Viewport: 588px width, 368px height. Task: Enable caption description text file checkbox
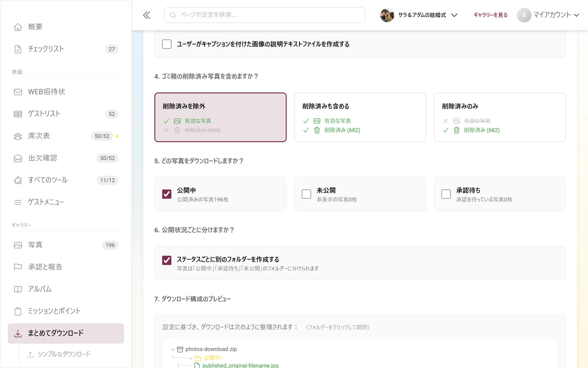(x=167, y=44)
